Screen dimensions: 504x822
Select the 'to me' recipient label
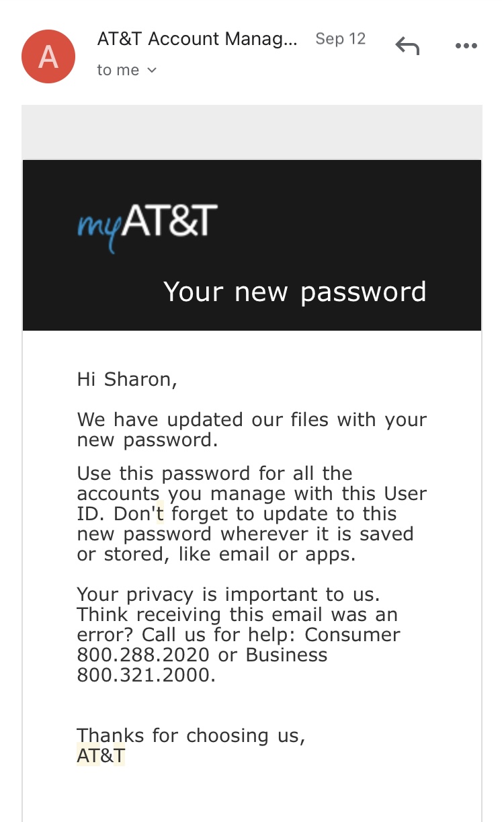click(118, 70)
